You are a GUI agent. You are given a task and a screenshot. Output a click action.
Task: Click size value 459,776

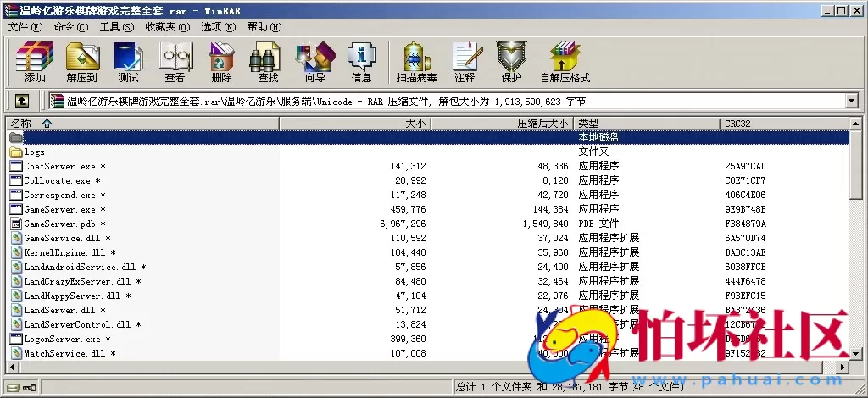[x=408, y=209]
